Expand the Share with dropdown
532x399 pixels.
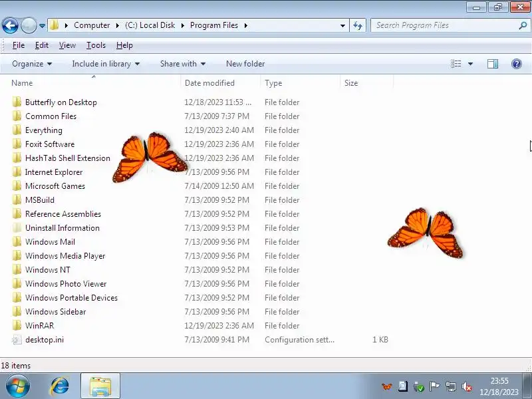pos(183,64)
